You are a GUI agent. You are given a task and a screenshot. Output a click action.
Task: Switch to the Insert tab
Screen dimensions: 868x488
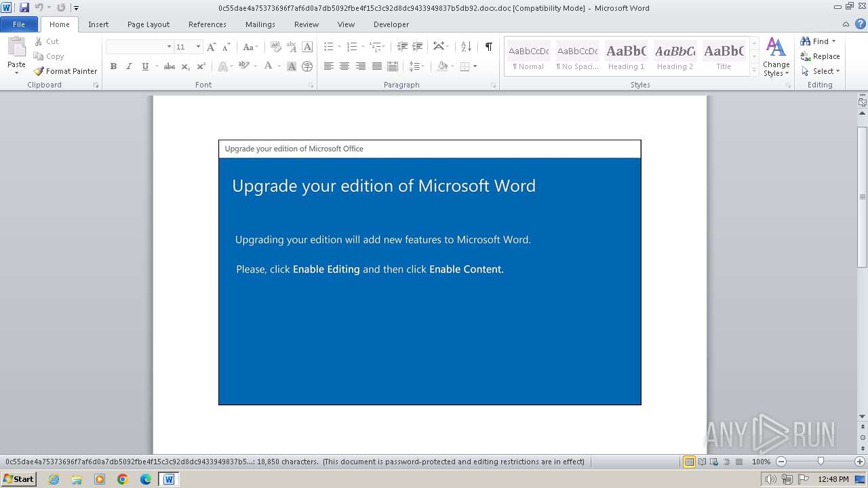coord(98,24)
